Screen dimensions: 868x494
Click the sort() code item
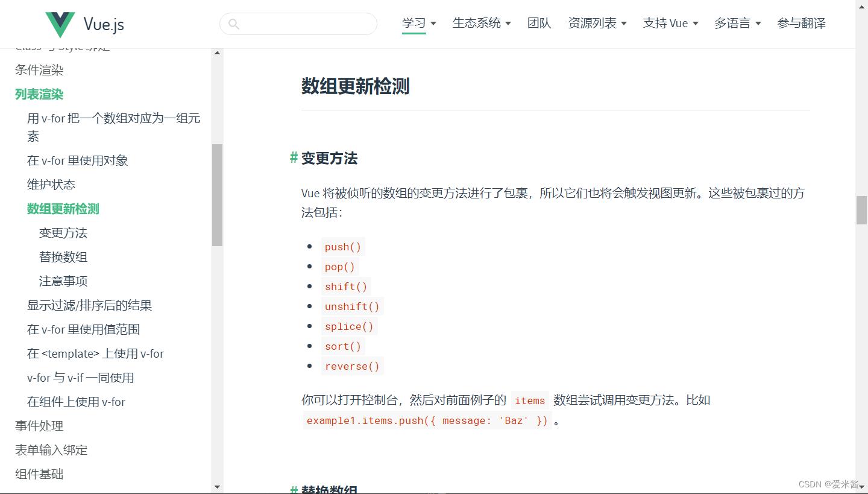(343, 346)
